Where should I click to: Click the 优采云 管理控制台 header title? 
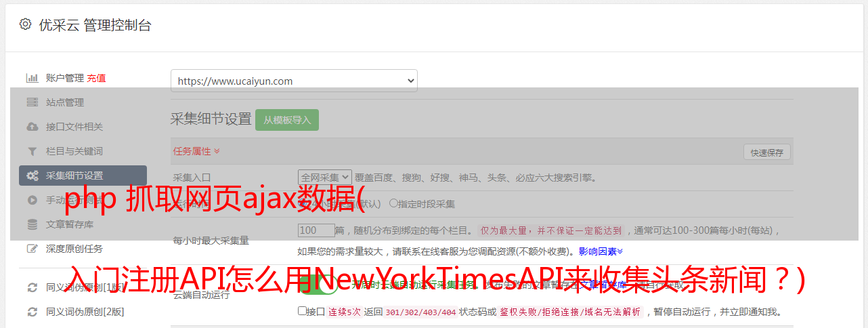(x=95, y=25)
